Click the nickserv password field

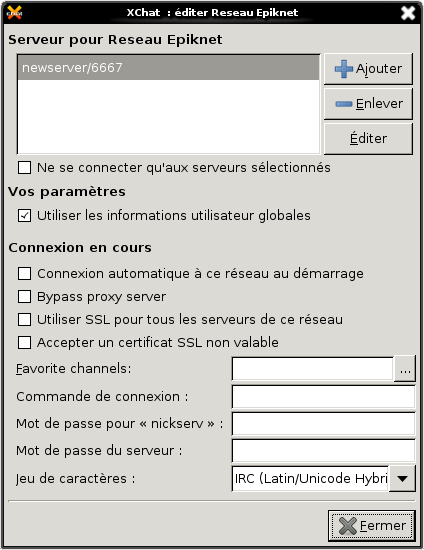(x=324, y=424)
